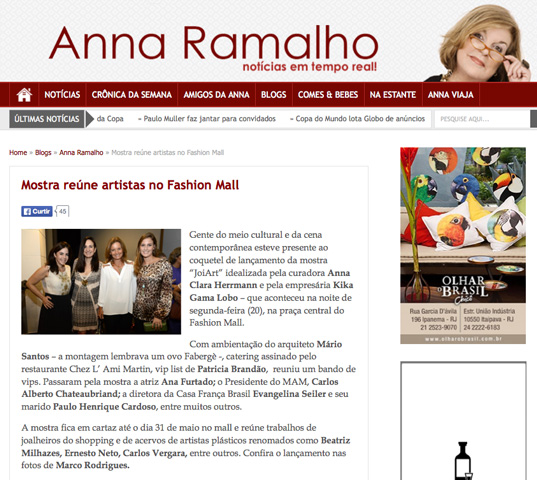Open Crônica da Semana menu item
This screenshot has width=537, height=480.
point(132,94)
